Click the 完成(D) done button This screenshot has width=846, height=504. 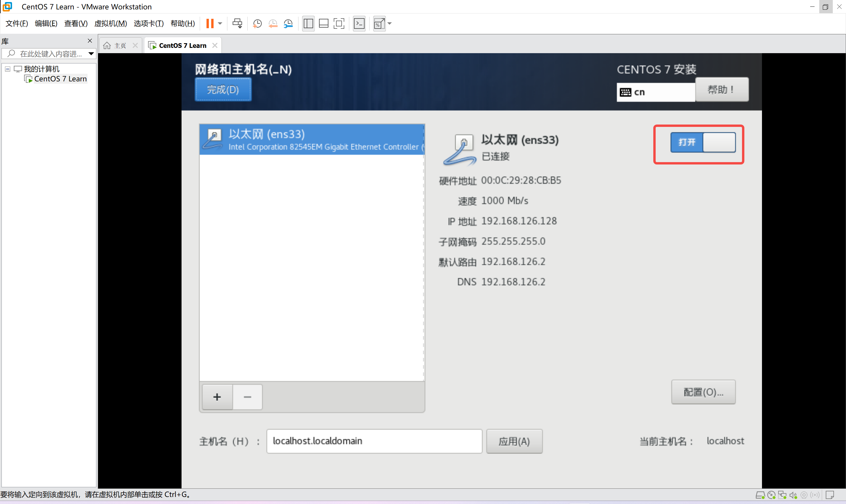click(223, 90)
